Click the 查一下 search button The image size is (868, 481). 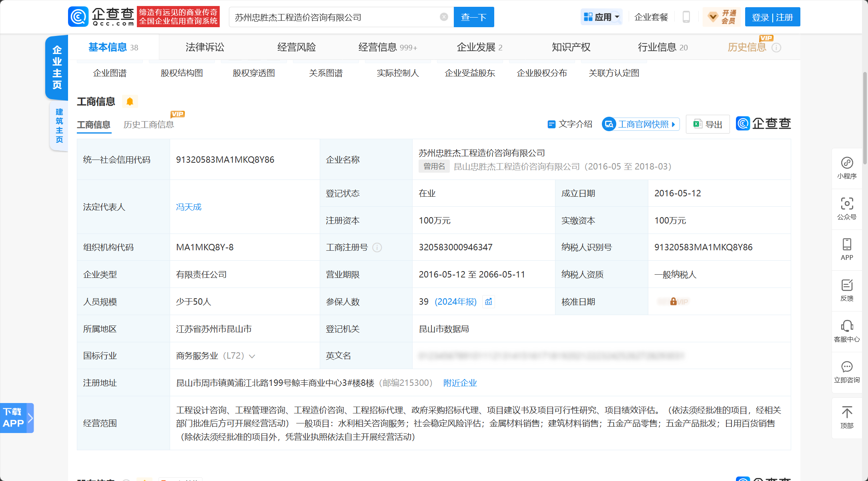coord(473,17)
